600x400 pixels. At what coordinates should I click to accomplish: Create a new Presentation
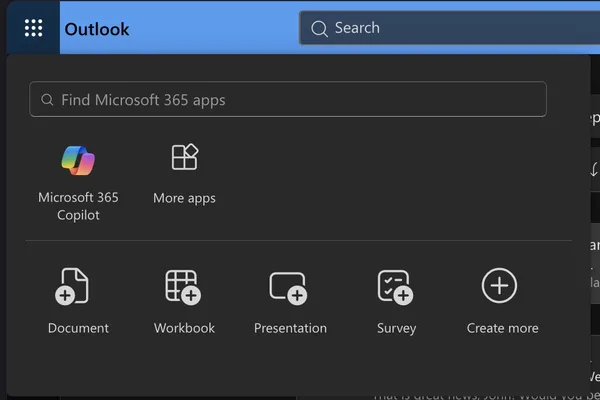click(290, 302)
